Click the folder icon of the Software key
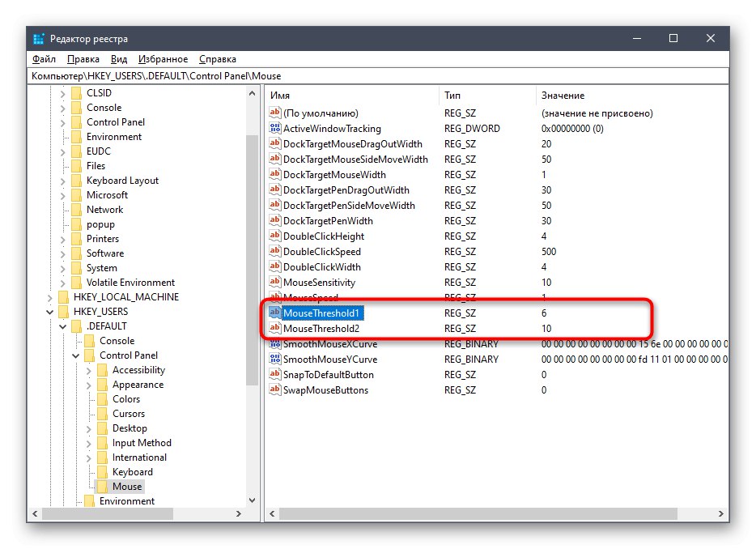The height and width of the screenshot is (549, 756). pos(76,253)
